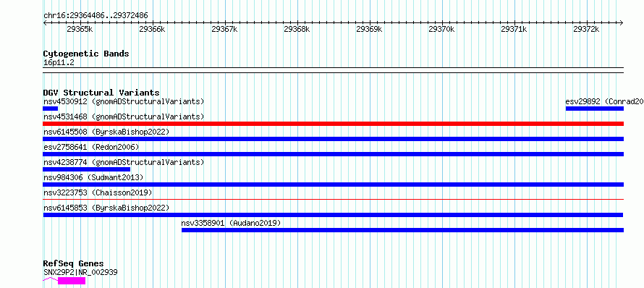The width and height of the screenshot is (644, 288).
Task: Click the SNX29P2|NR_002939 gene label
Action: coord(80,272)
